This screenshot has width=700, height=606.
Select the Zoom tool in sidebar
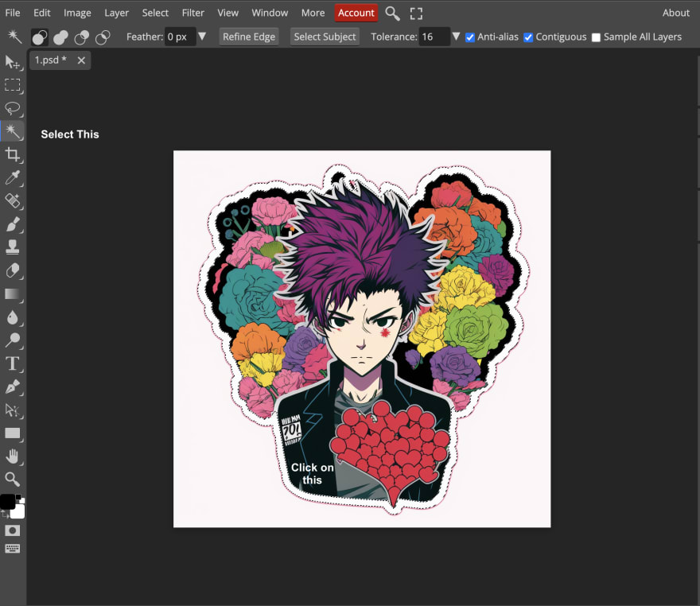(13, 480)
